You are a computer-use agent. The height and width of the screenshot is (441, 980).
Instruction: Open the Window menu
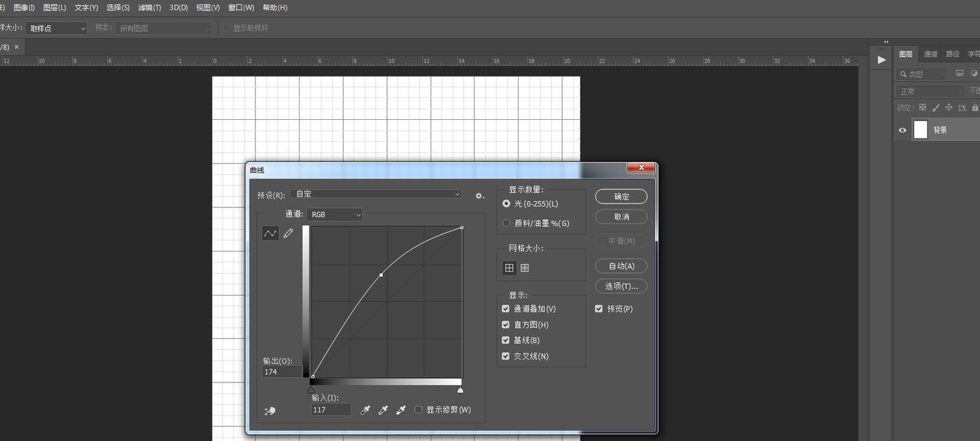tap(241, 8)
